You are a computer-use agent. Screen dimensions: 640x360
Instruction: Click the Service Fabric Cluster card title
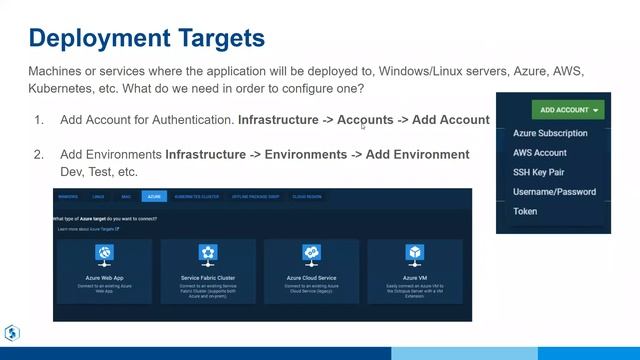tap(208, 278)
